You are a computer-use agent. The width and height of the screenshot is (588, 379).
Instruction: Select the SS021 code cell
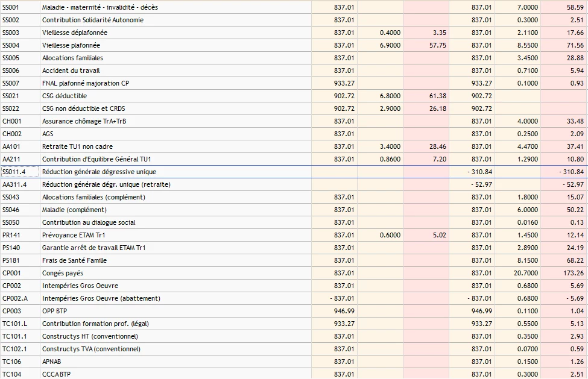coord(20,96)
